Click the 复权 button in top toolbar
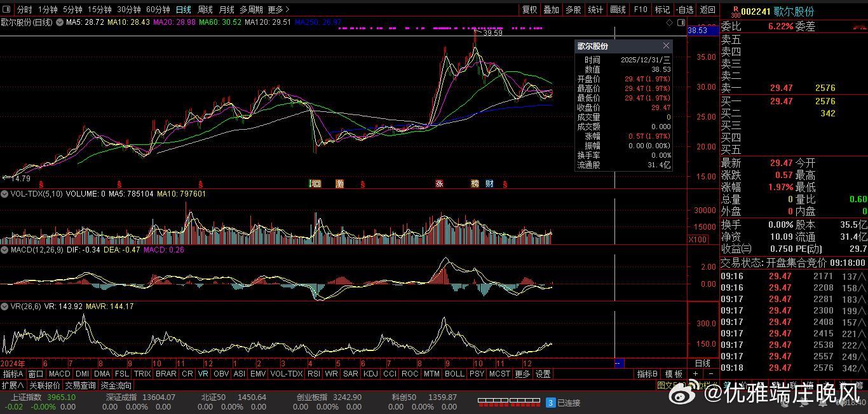The height and width of the screenshot is (414, 868). pos(529,10)
